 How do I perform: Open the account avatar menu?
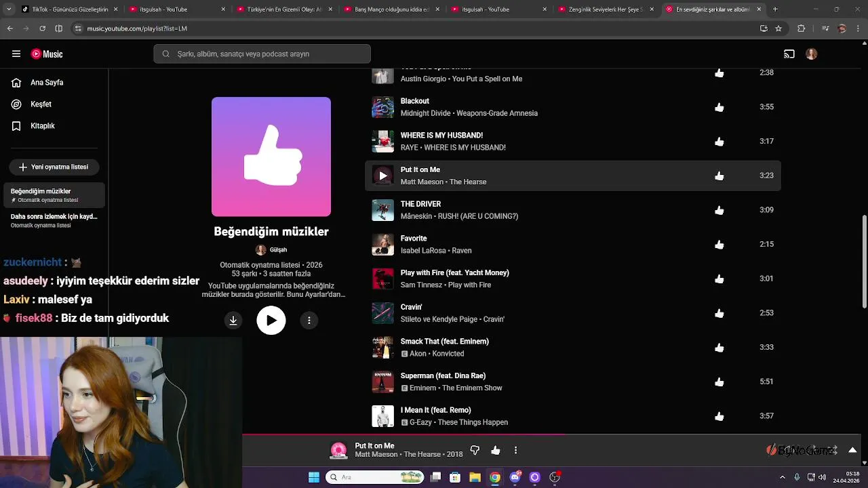point(811,54)
